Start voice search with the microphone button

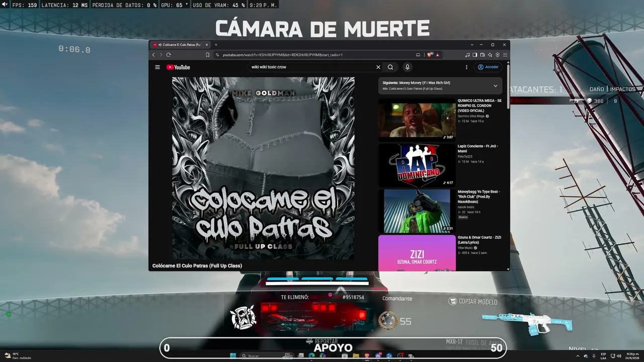pos(408,67)
